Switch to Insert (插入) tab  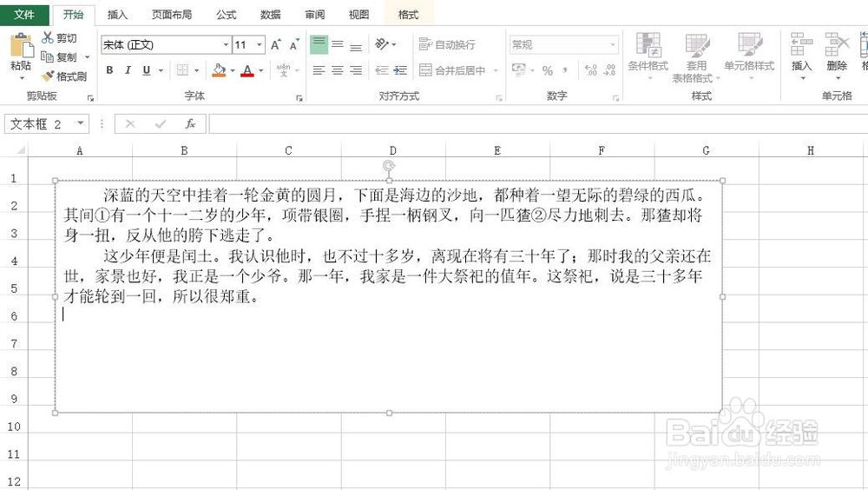coord(117,15)
